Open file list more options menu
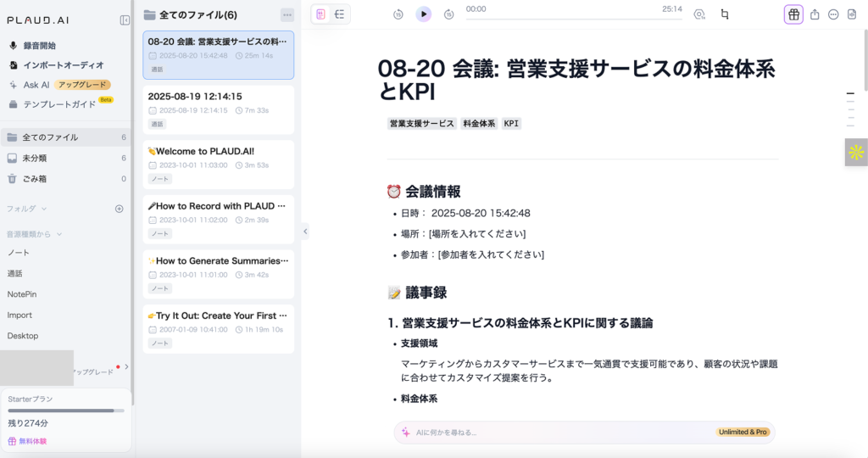The height and width of the screenshot is (458, 868). 287,14
